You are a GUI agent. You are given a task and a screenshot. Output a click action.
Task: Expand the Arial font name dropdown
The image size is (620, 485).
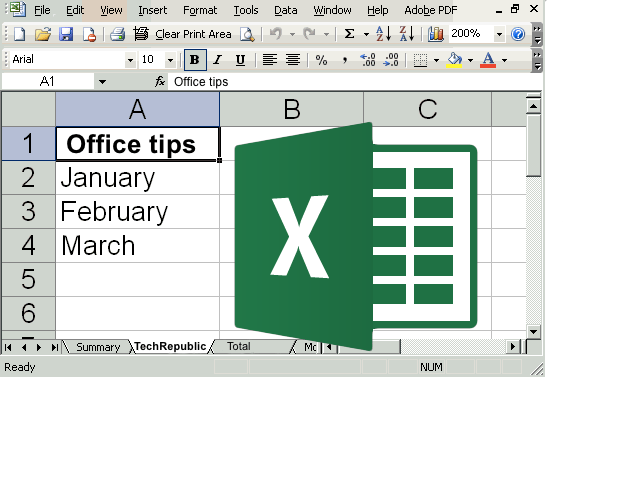tap(130, 60)
